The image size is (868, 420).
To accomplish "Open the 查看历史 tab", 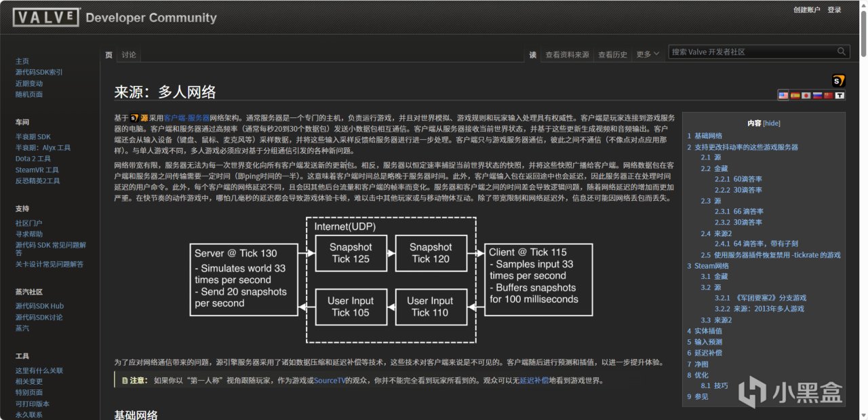I will click(613, 54).
